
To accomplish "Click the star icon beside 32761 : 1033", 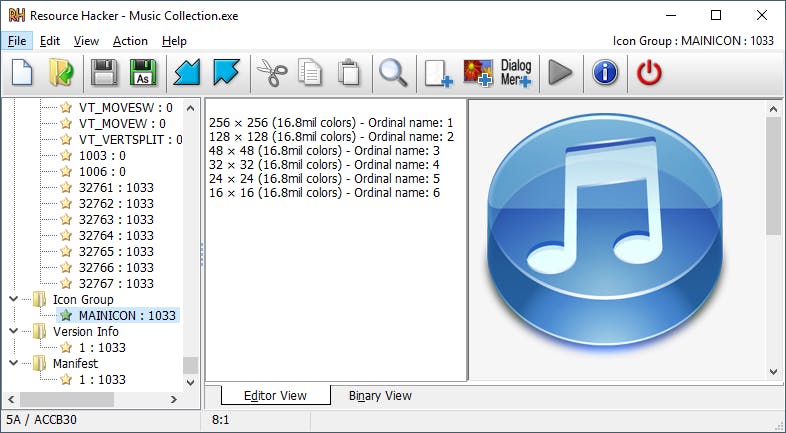I will 66,187.
